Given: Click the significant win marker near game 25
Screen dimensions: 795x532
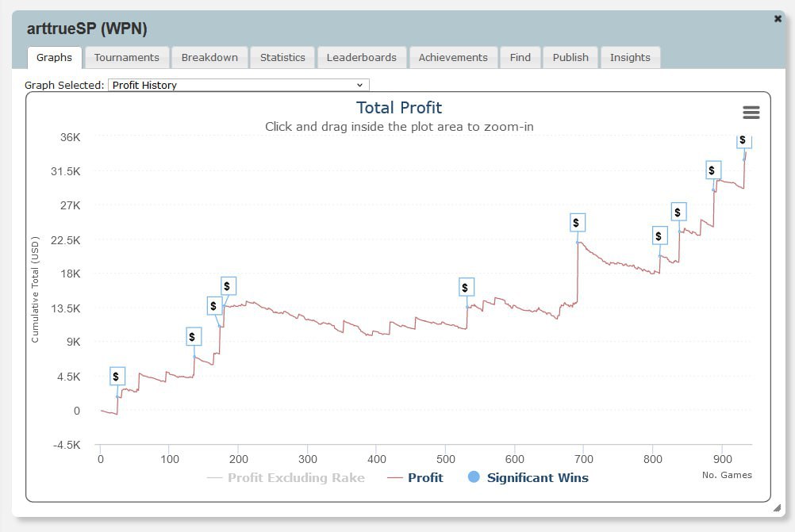Looking at the screenshot, I should (x=117, y=377).
